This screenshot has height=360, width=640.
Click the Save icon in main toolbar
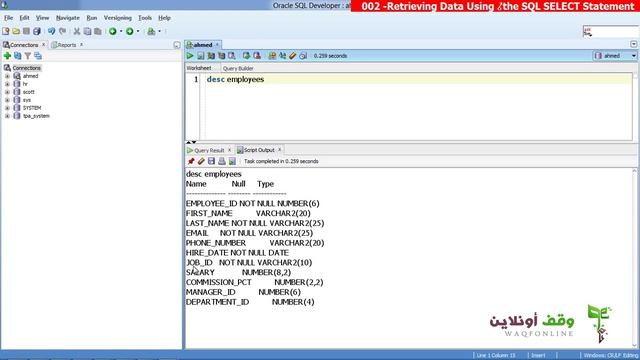pyautogui.click(x=26, y=31)
